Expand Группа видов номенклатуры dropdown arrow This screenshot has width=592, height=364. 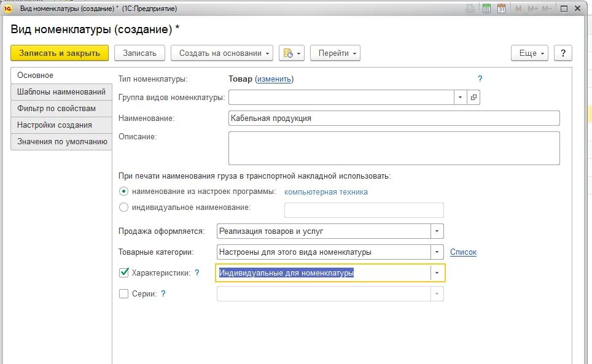tap(460, 98)
